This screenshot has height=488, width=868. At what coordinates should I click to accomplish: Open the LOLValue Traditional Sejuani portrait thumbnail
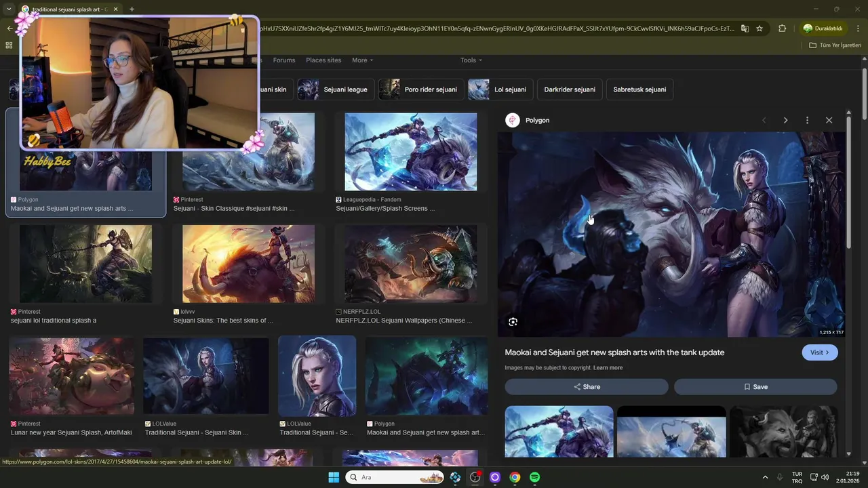(x=317, y=376)
